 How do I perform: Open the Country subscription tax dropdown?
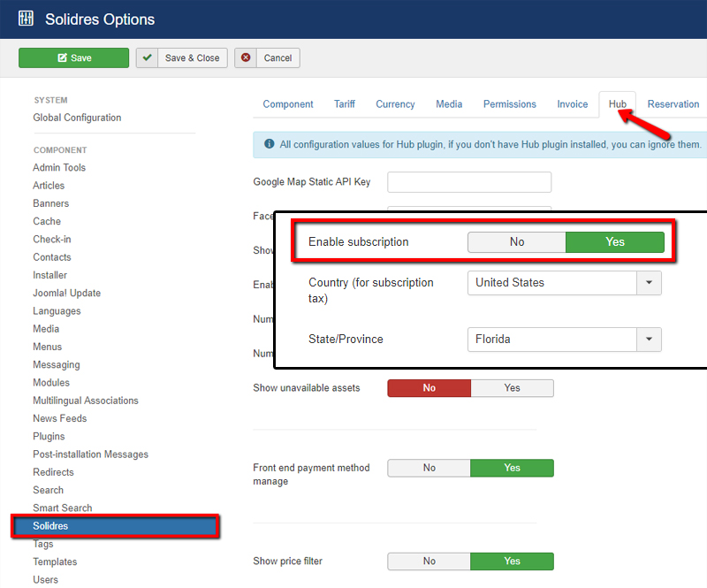(x=650, y=283)
